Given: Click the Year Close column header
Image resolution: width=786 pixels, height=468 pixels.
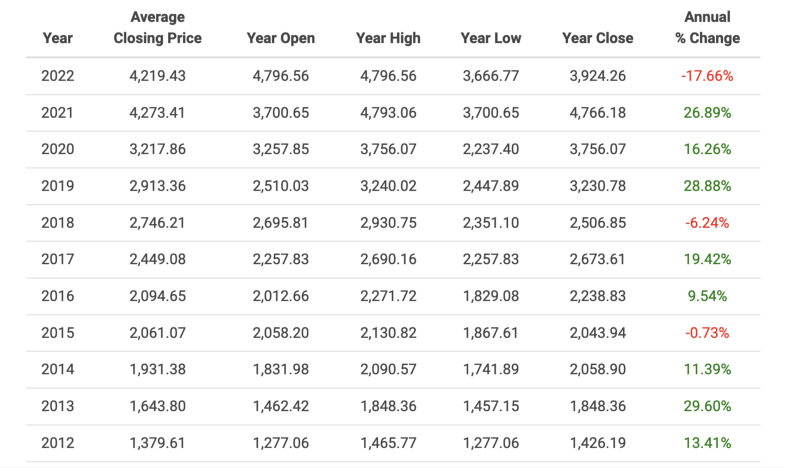Looking at the screenshot, I should point(597,39).
